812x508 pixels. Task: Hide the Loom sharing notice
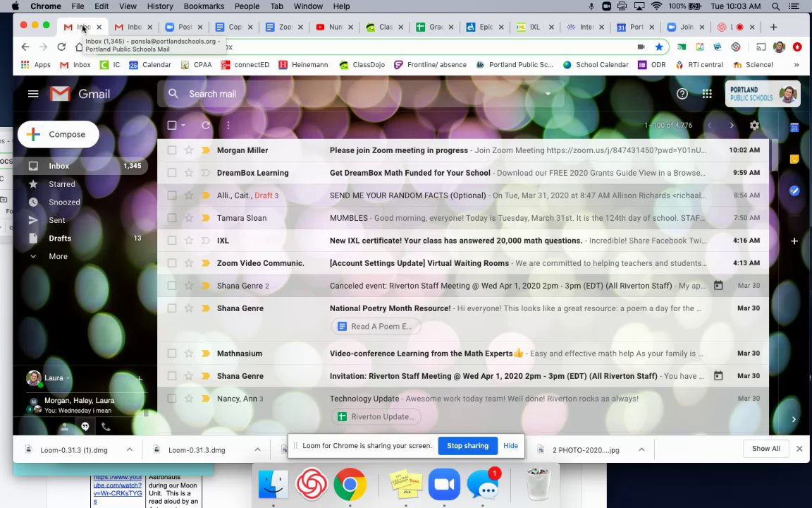(510, 446)
